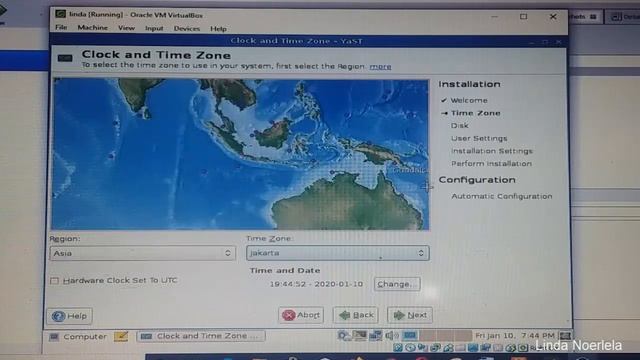Open the Input menu
The width and height of the screenshot is (640, 360).
154,29
